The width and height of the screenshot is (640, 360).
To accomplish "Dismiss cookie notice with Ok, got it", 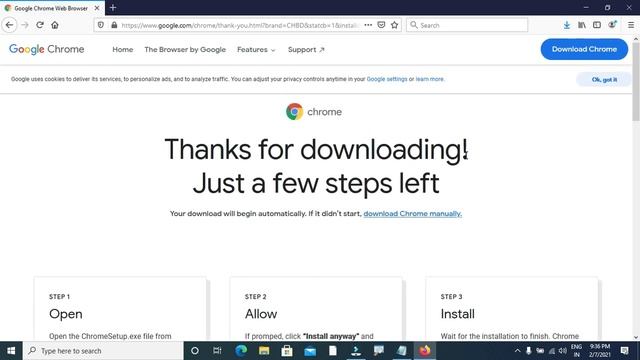I will [x=604, y=80].
